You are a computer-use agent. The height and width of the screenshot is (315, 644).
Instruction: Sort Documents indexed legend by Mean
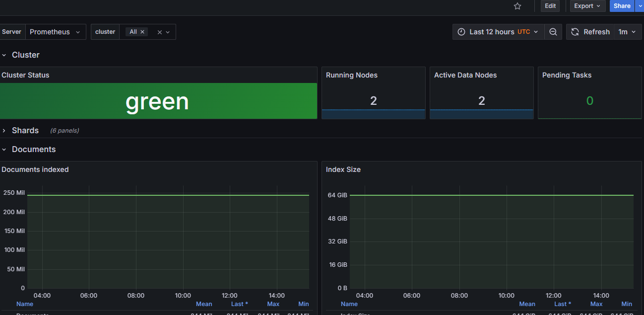coord(204,304)
